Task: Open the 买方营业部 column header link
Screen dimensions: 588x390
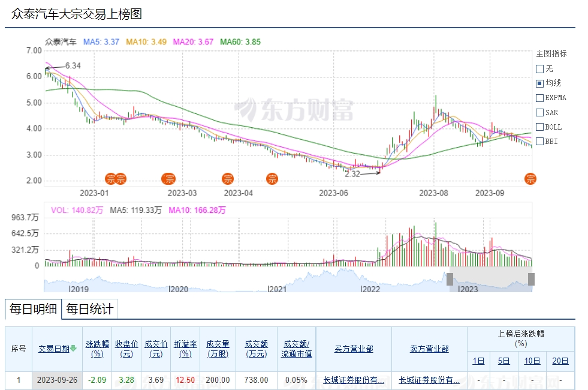Action: [354, 349]
